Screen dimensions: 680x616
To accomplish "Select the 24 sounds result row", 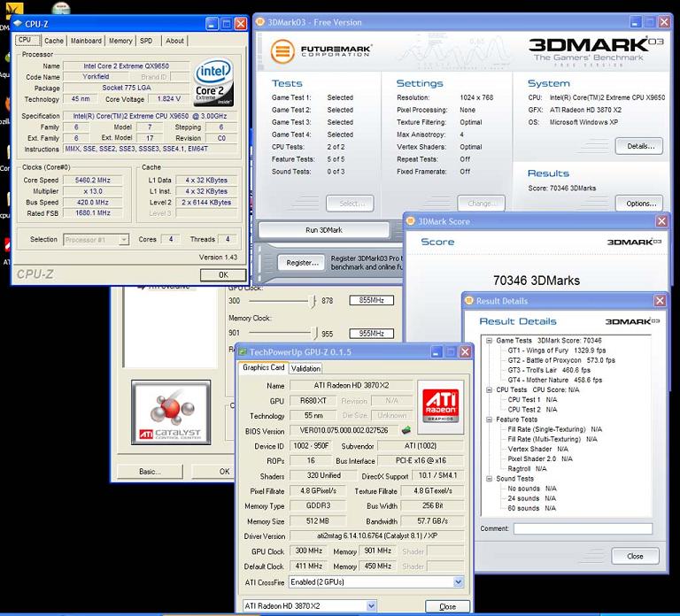I will tap(531, 498).
